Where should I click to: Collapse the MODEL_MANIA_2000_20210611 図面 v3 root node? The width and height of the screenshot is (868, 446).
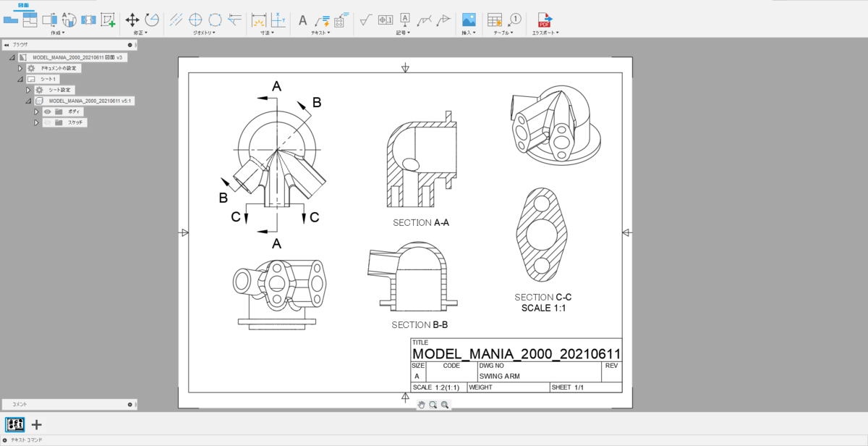pyautogui.click(x=12, y=57)
